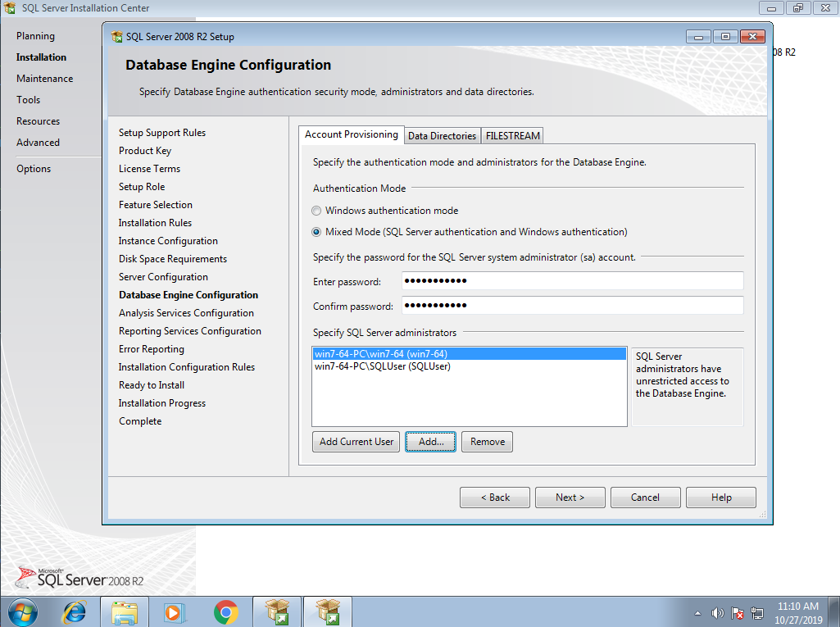Show hidden system tray icons arrow
Screen dimensions: 840x627
pos(697,612)
